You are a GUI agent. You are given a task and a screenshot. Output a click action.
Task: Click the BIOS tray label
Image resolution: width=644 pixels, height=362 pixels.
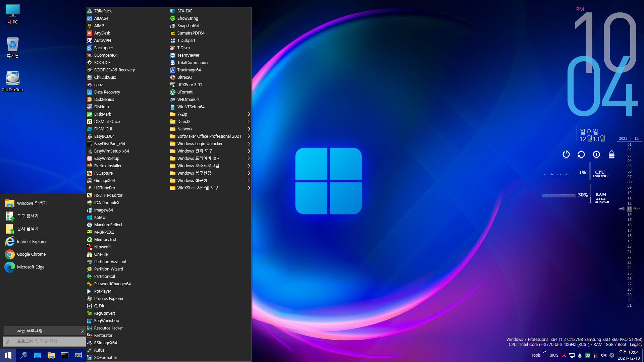pos(554,355)
